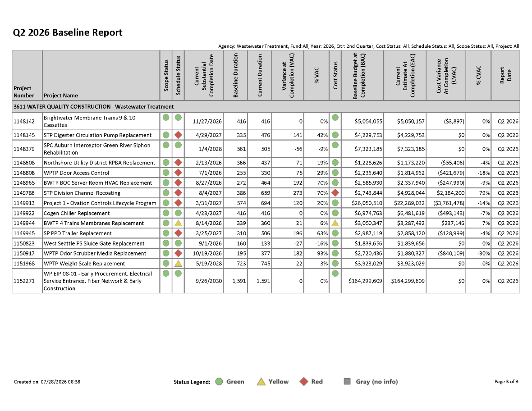Click the red schedule diamond for SP PPD Trailer Replacement
The width and height of the screenshot is (532, 411).
178,233
